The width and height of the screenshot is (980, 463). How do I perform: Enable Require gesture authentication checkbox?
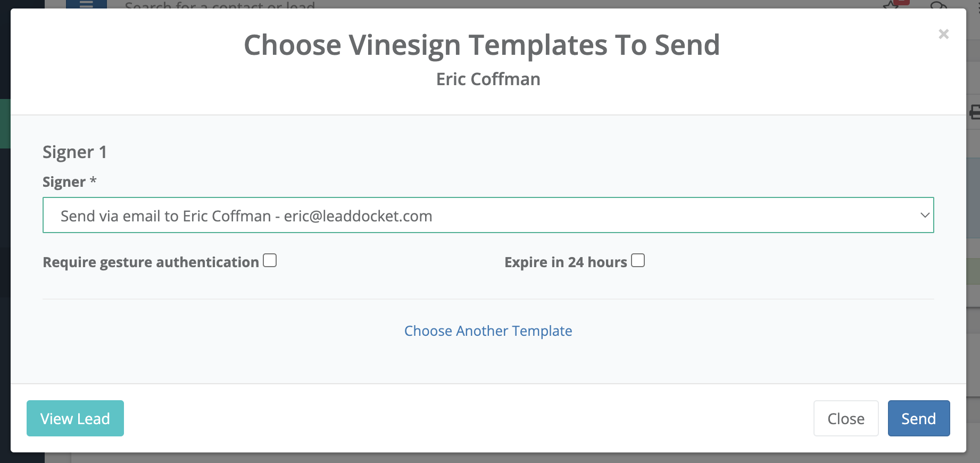270,260
